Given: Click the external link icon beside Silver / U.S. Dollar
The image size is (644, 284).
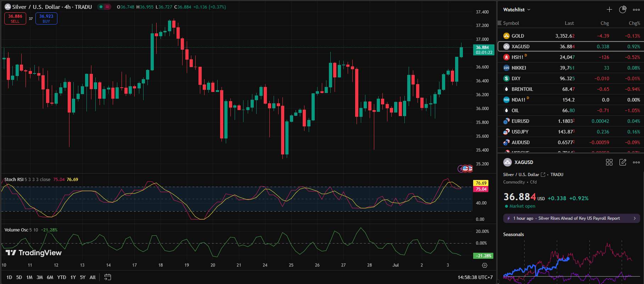Looking at the screenshot, I should click(x=543, y=175).
